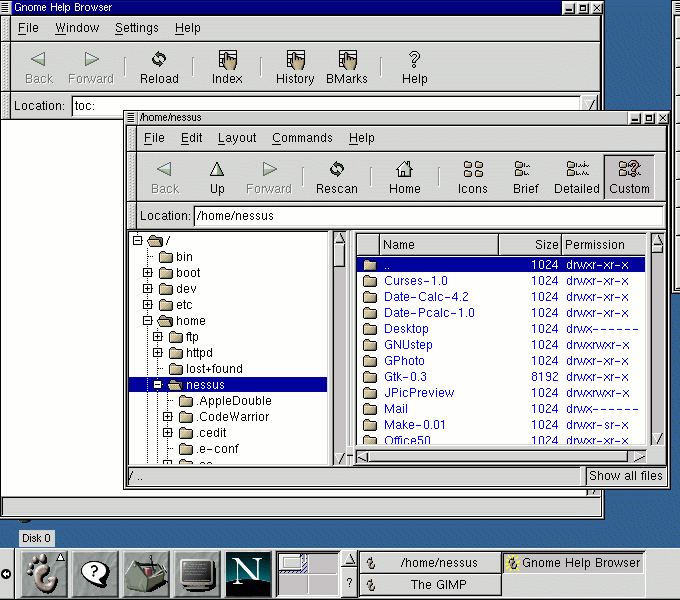Sort file list by Permission column header
The width and height of the screenshot is (680, 600).
(x=604, y=245)
